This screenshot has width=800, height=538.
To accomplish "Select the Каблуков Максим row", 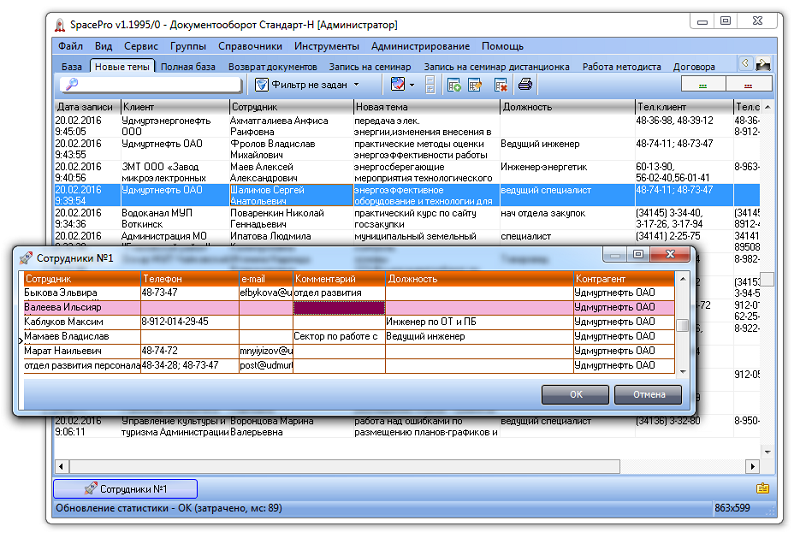I will 349,322.
